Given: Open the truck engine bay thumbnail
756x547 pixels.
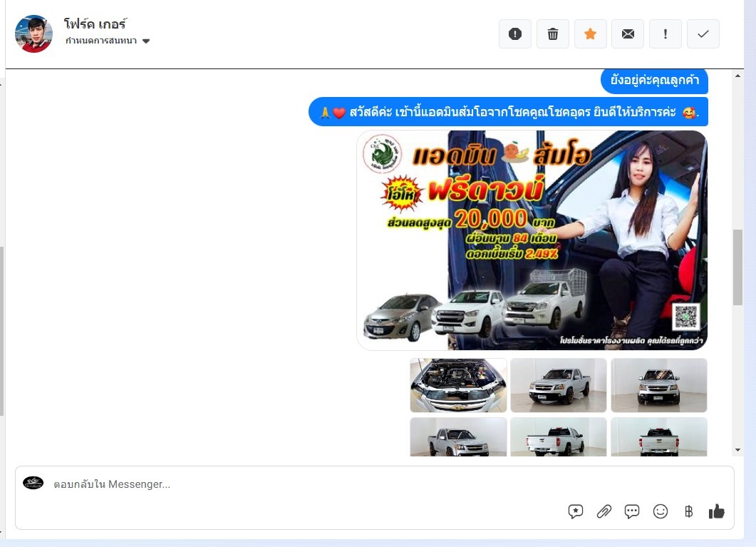Looking at the screenshot, I should pos(458,385).
